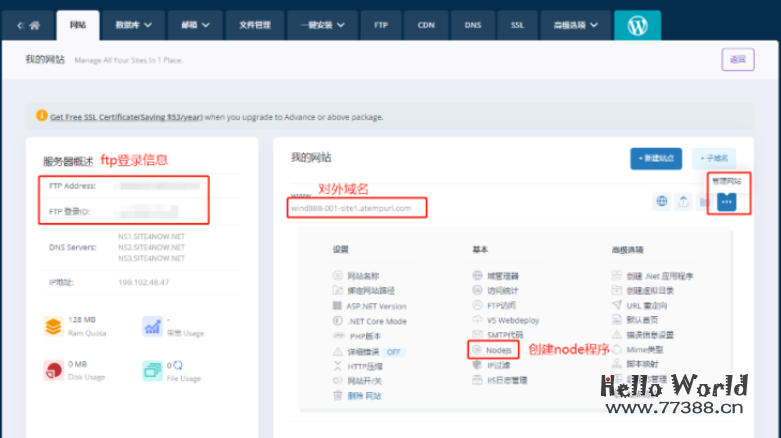This screenshot has width=781, height=438.
Task: Click the paper-plane icon for URL 重定向
Action: click(x=617, y=305)
